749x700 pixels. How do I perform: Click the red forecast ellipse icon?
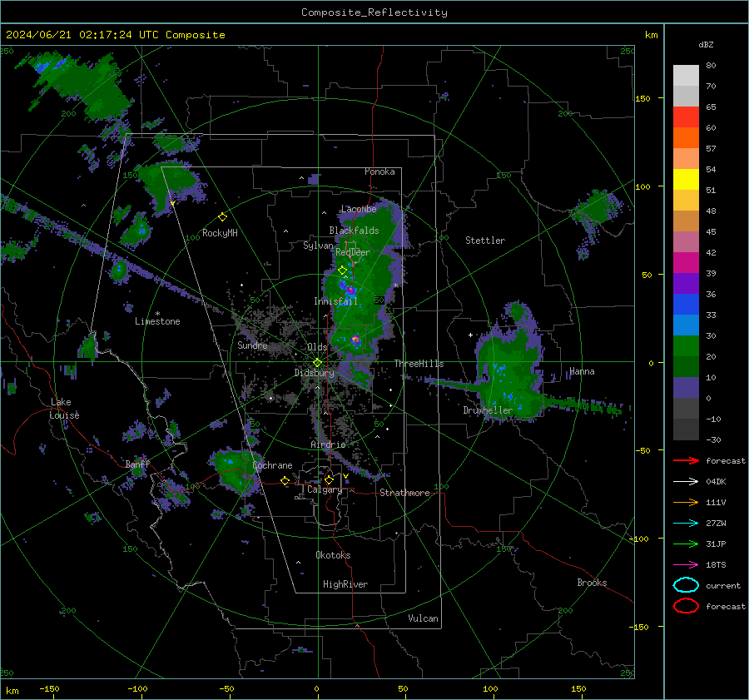(686, 606)
